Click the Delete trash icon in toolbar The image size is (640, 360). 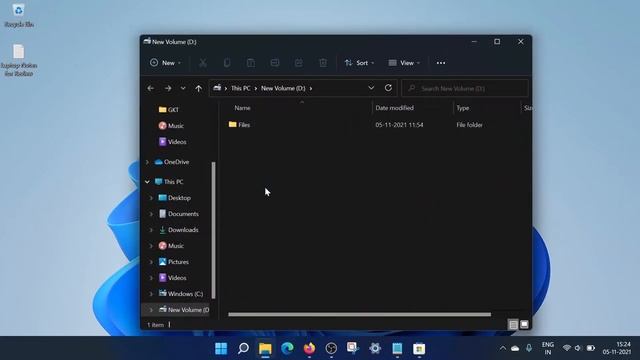pos(323,63)
